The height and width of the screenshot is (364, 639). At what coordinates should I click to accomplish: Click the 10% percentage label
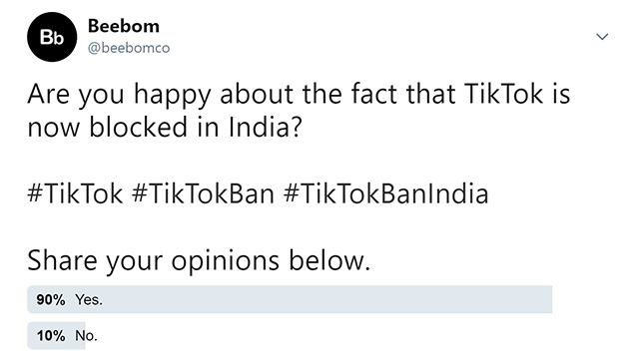51,336
